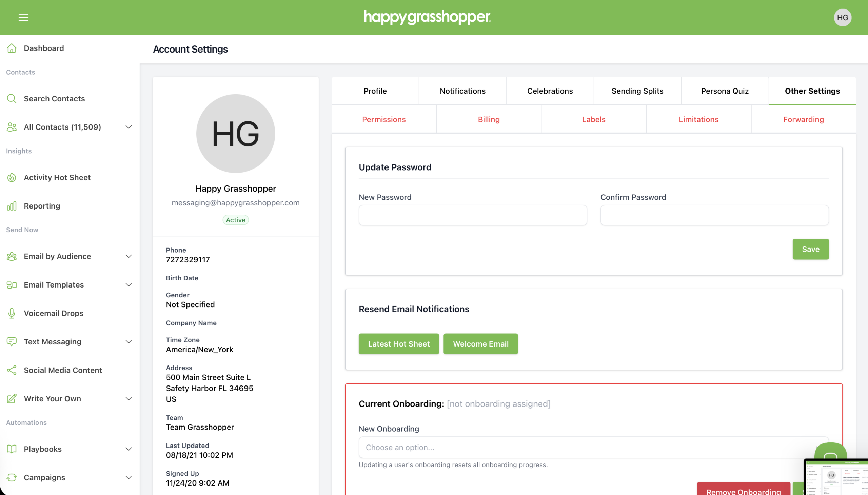
Task: Click the Dashboard home icon
Action: [12, 48]
